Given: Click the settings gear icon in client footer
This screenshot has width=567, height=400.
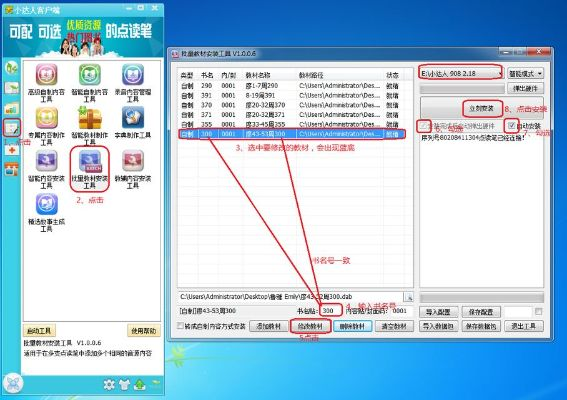Looking at the screenshot, I should (109, 384).
